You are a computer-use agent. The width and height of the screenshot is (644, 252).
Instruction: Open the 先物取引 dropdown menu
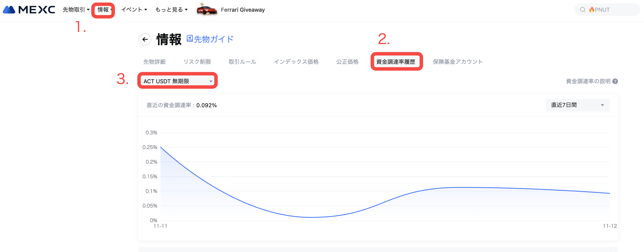pos(76,10)
